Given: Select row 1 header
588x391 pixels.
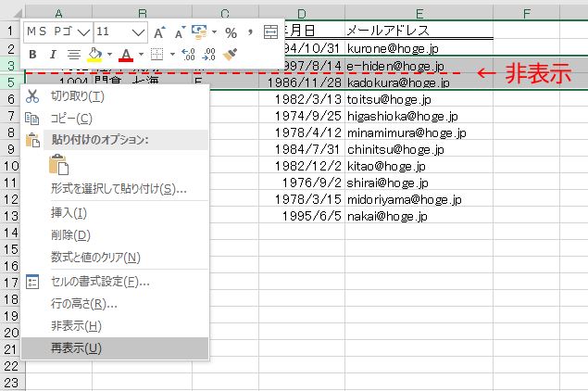Looking at the screenshot, I should [11, 30].
